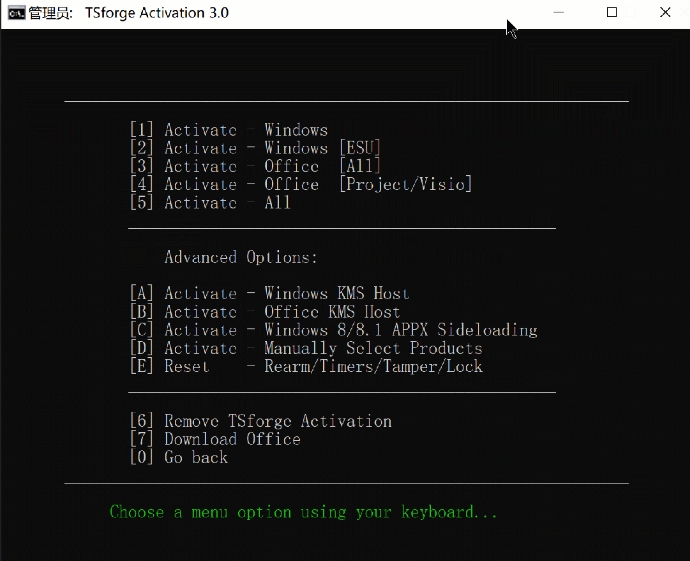
Task: Select option [1] Activate Windows
Action: 228,130
